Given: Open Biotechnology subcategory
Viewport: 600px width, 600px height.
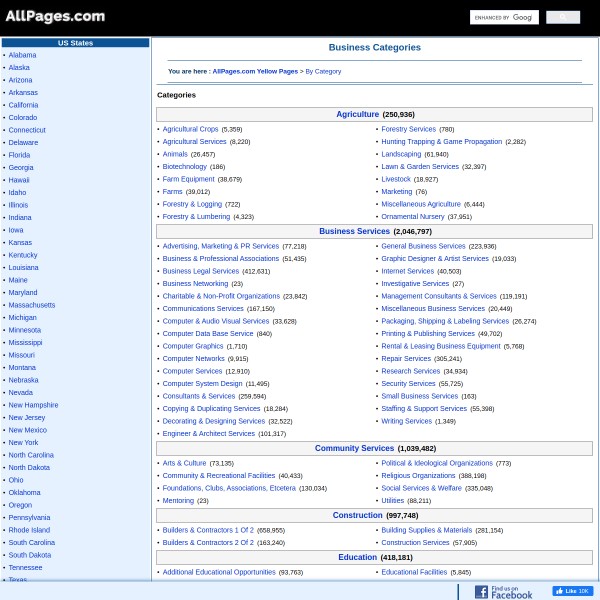Looking at the screenshot, I should (184, 166).
